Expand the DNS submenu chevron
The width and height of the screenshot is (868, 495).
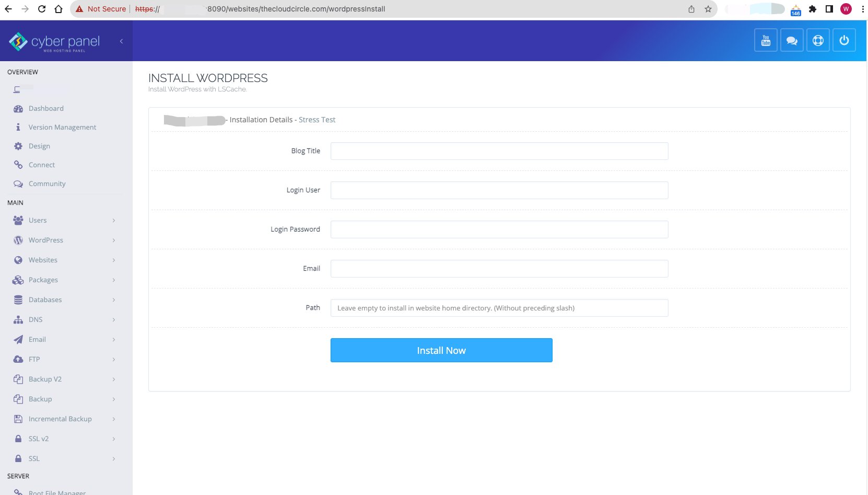(113, 320)
